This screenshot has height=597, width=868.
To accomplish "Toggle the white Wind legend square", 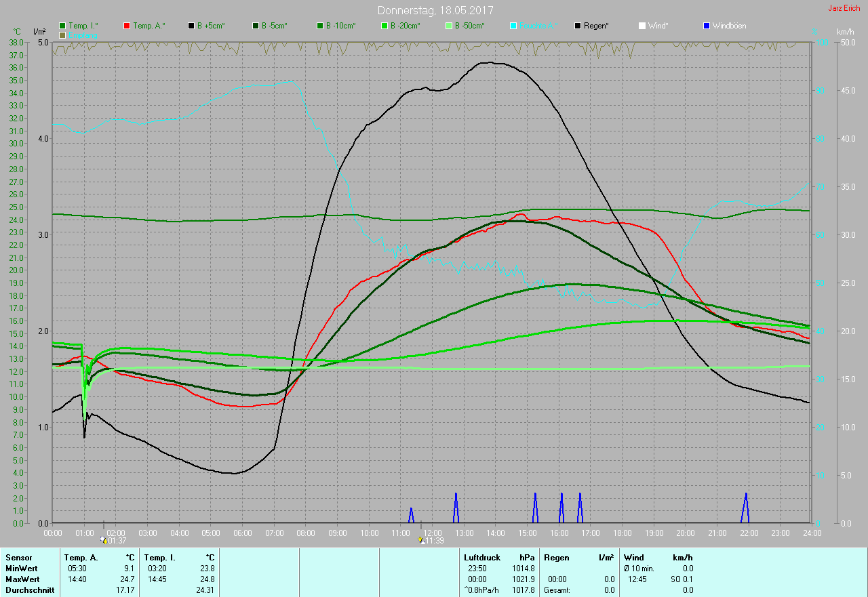I will point(643,26).
